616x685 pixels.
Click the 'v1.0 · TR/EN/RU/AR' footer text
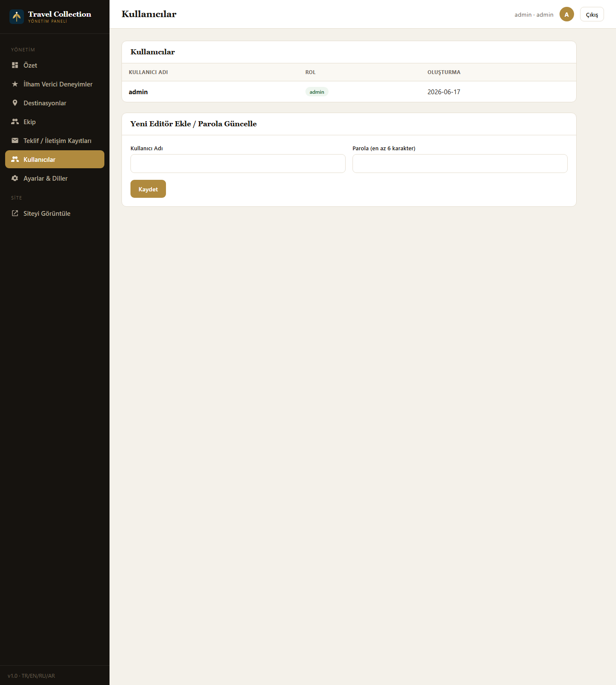[x=31, y=676]
